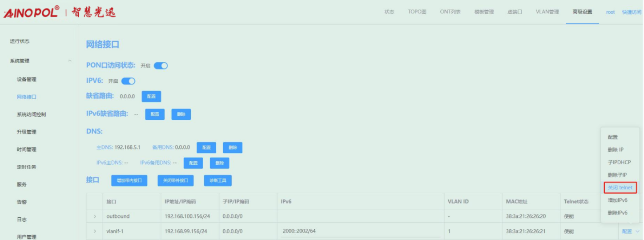
Task: Open 设备管理 in the sidebar
Action: coord(27,79)
